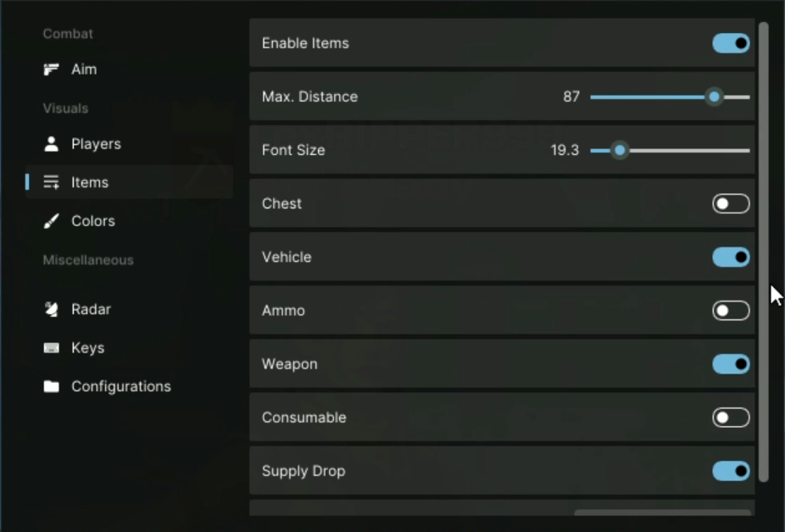Open the Colors settings page

coord(92,221)
